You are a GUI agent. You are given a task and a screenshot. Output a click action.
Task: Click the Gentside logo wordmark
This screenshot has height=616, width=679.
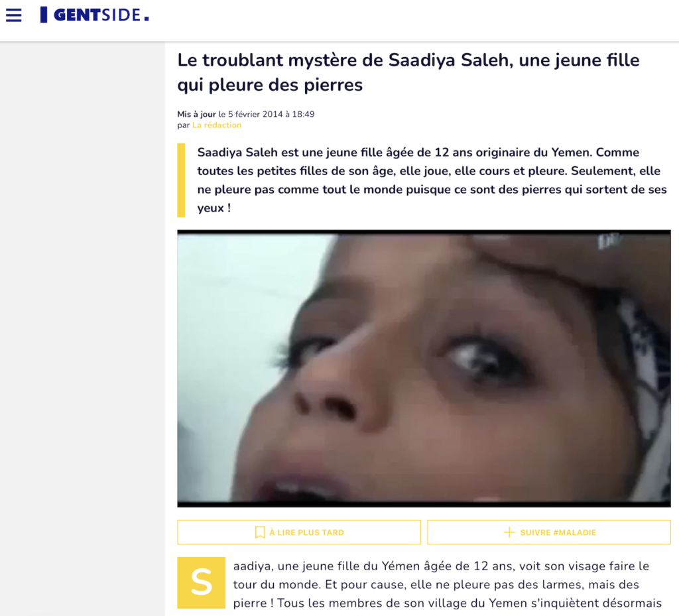pos(101,15)
